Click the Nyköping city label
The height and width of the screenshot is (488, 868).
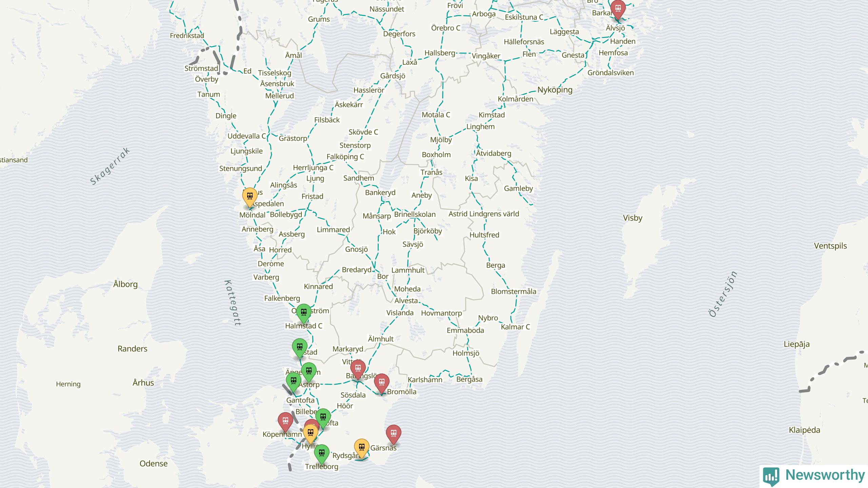coord(555,90)
